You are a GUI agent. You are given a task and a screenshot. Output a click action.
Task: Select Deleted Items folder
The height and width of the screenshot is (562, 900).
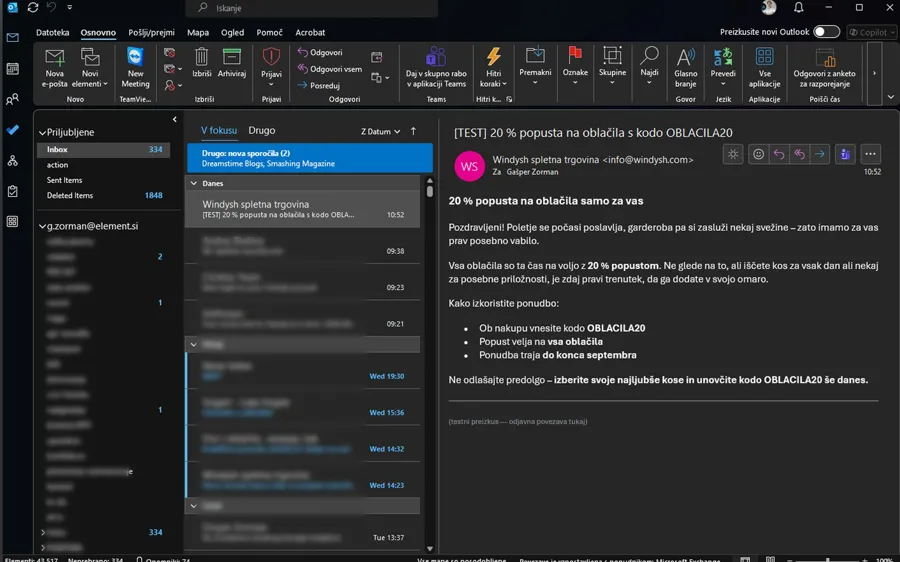[103, 196]
